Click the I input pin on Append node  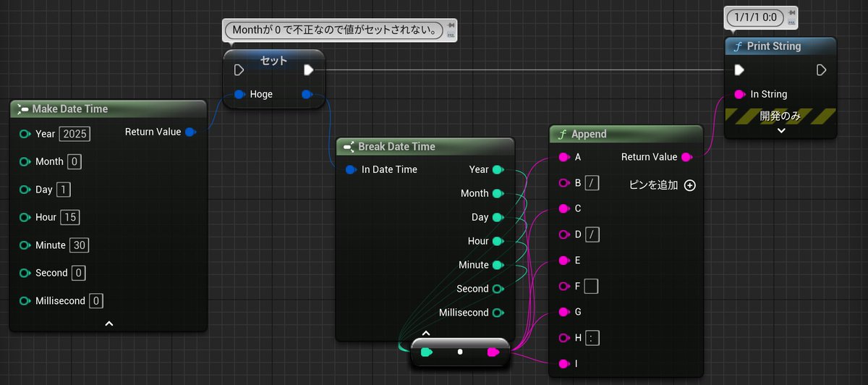click(564, 363)
